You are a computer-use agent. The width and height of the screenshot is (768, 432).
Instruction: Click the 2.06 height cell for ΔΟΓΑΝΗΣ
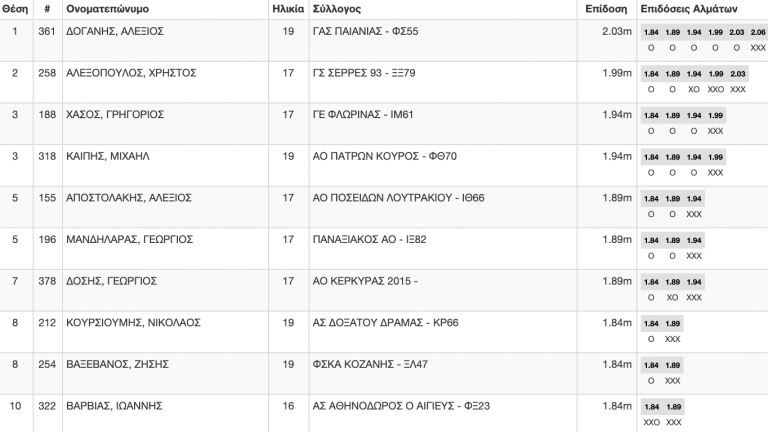758,32
